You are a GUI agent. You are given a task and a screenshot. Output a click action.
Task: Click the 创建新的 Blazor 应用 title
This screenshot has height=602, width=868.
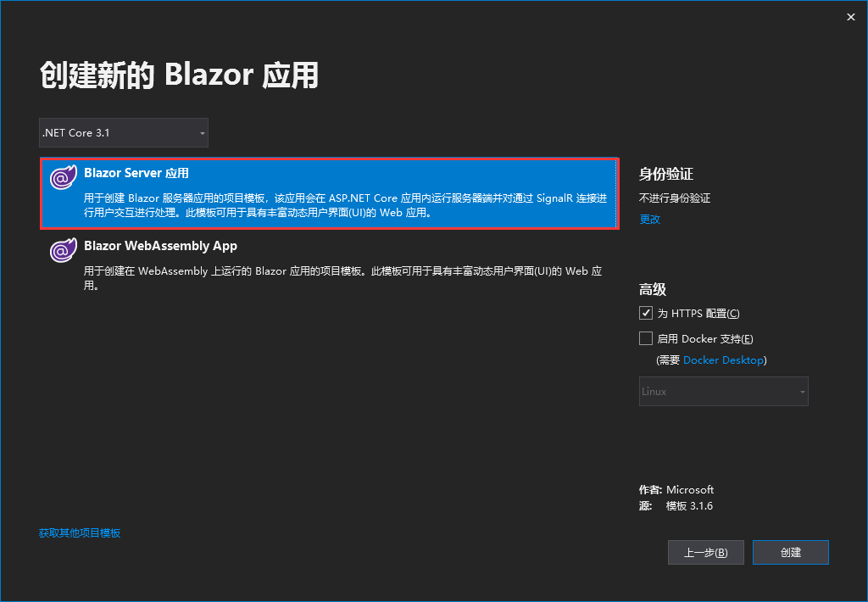click(180, 75)
